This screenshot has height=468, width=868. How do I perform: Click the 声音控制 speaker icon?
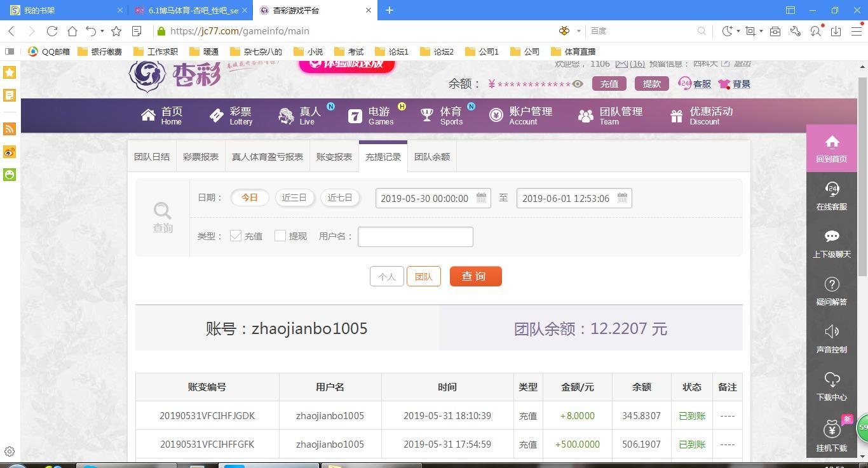(831, 331)
